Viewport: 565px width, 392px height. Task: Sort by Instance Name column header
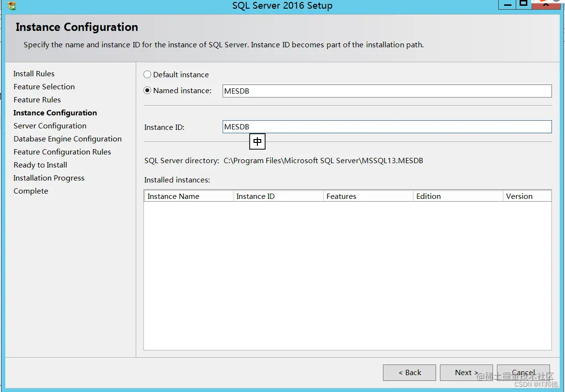tap(189, 196)
